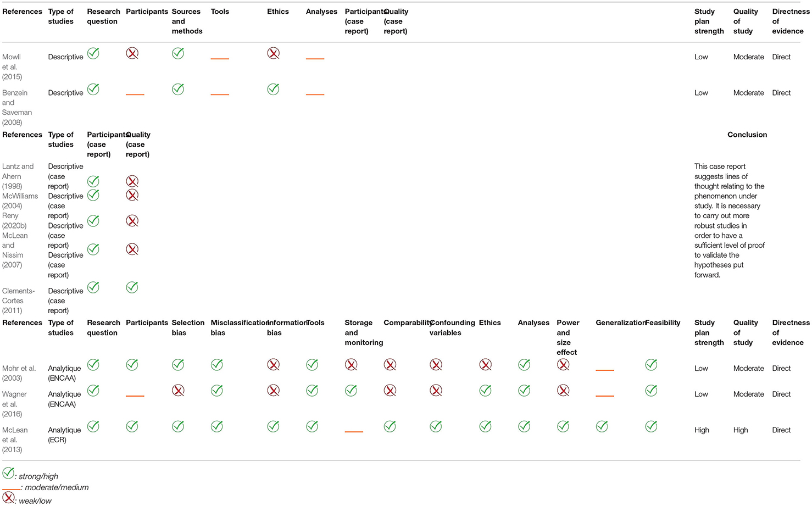Click the 'Sources and methods' column header
This screenshot has width=812, height=506.
[x=187, y=21]
